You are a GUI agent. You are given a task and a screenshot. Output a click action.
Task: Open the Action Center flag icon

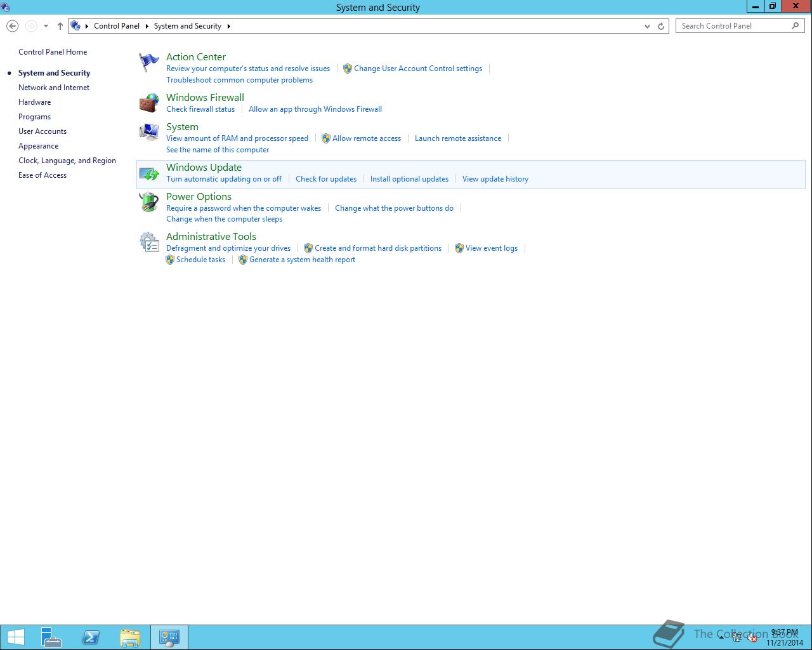pos(148,62)
